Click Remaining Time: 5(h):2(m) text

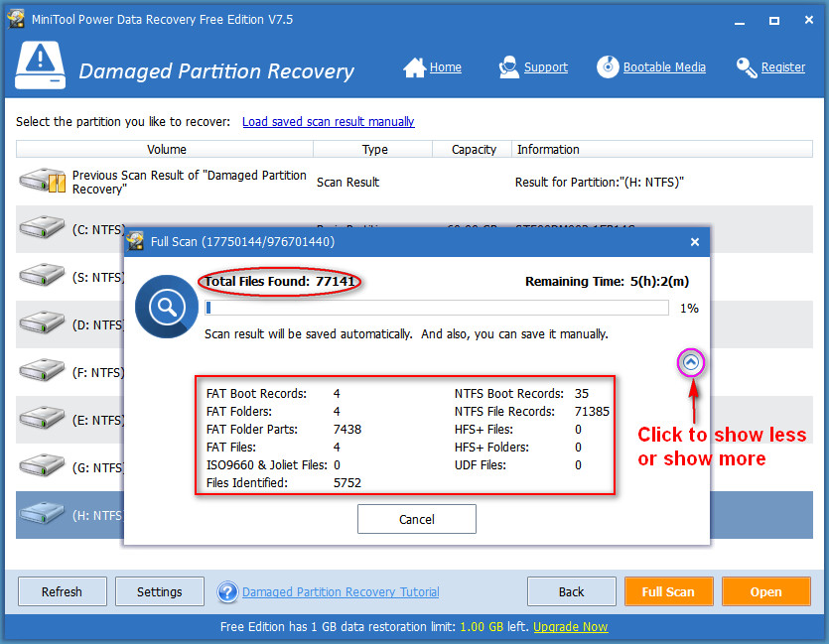(x=607, y=281)
